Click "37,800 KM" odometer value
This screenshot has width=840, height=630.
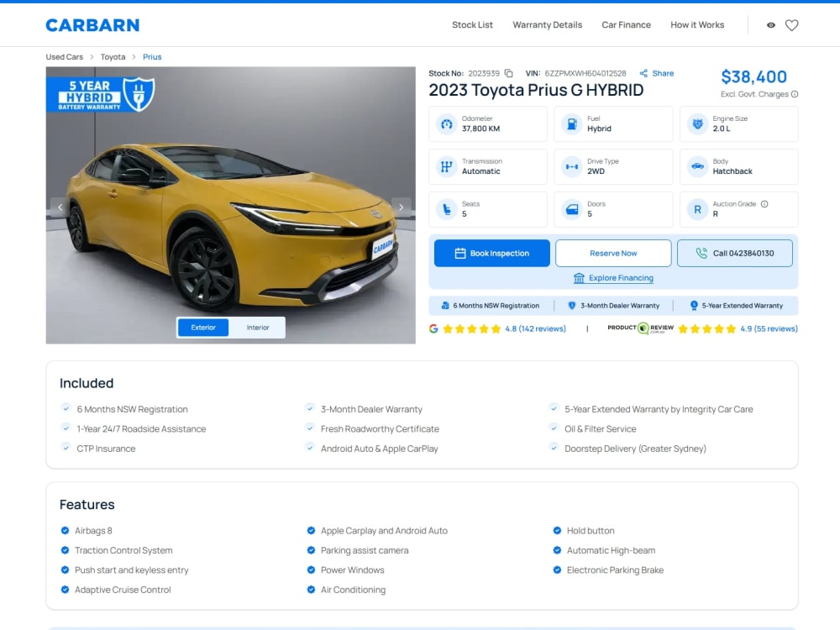point(480,129)
